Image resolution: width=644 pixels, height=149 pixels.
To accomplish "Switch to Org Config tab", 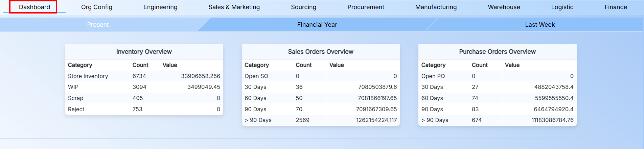I will 97,7.
